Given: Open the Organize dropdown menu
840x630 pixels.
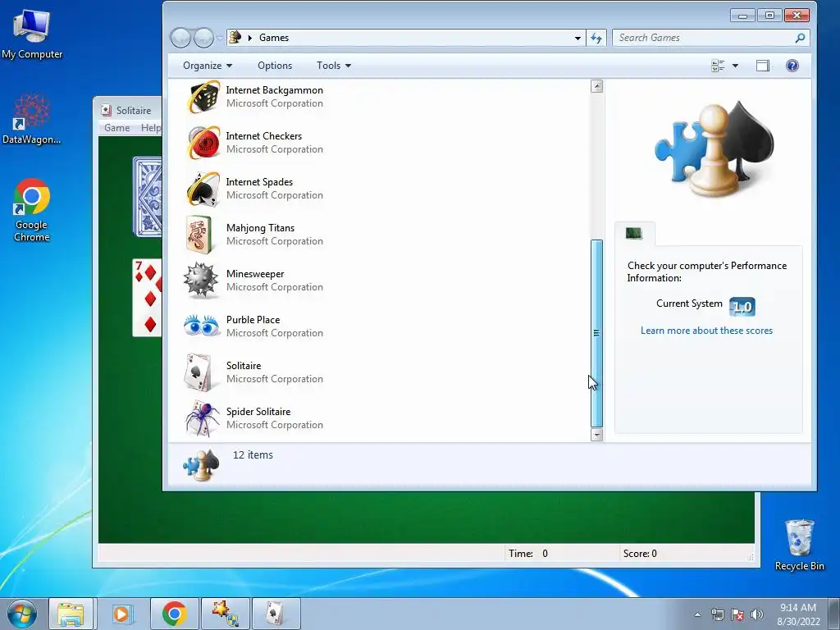Looking at the screenshot, I should coord(208,66).
